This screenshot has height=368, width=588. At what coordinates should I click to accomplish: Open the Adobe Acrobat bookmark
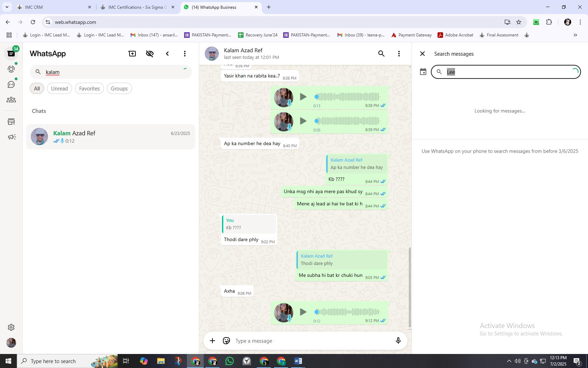tap(455, 35)
